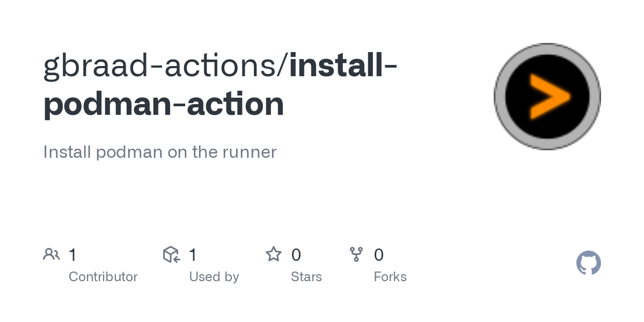
Task: Click the contributor count number 1
Action: (x=73, y=255)
